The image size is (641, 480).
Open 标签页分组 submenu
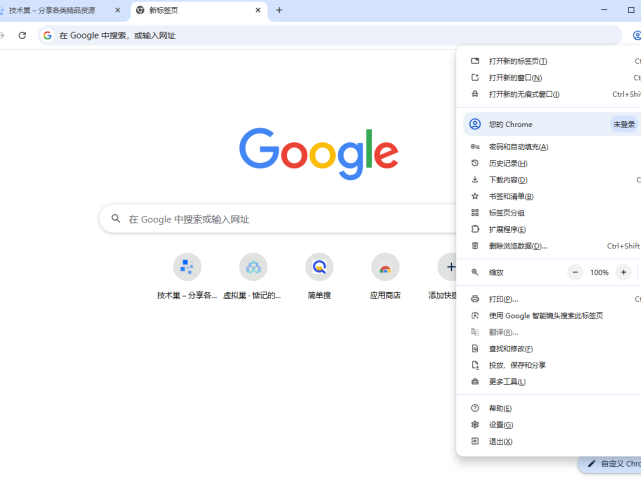point(549,213)
